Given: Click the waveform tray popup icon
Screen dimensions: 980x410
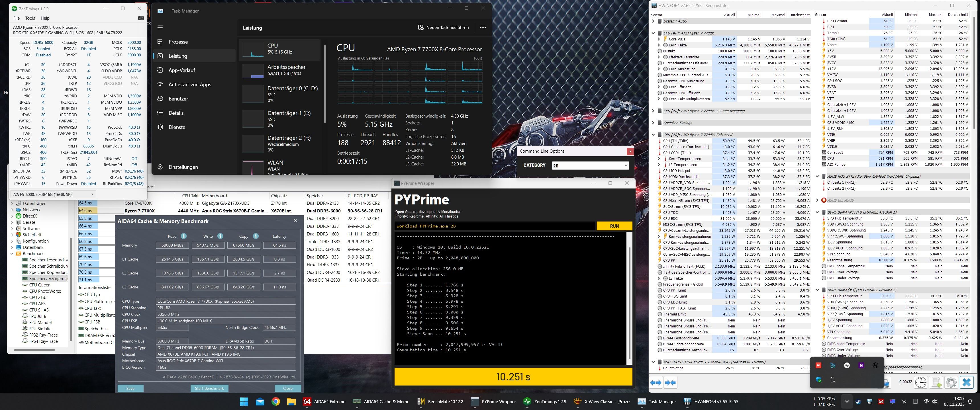Looking at the screenshot, I should click(847, 365).
